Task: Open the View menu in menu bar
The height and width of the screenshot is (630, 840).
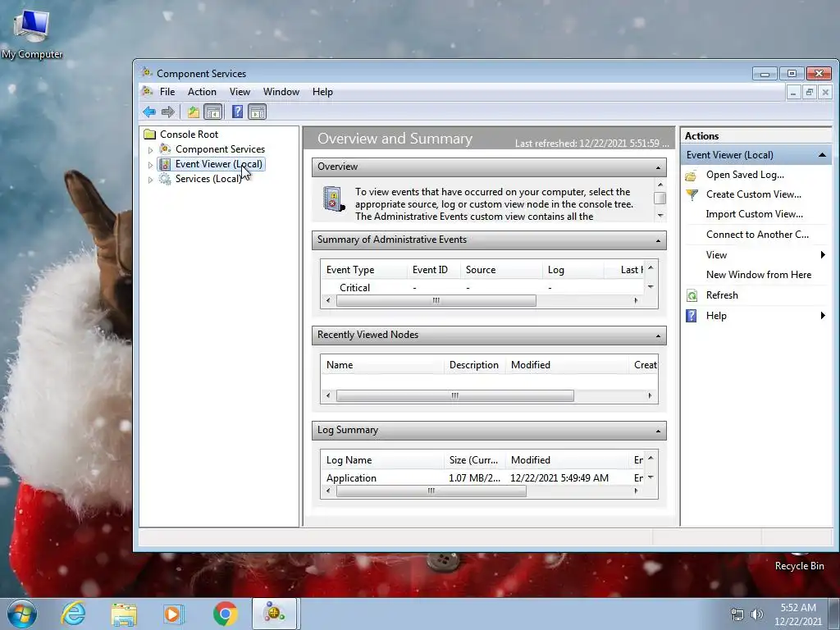Action: tap(240, 92)
